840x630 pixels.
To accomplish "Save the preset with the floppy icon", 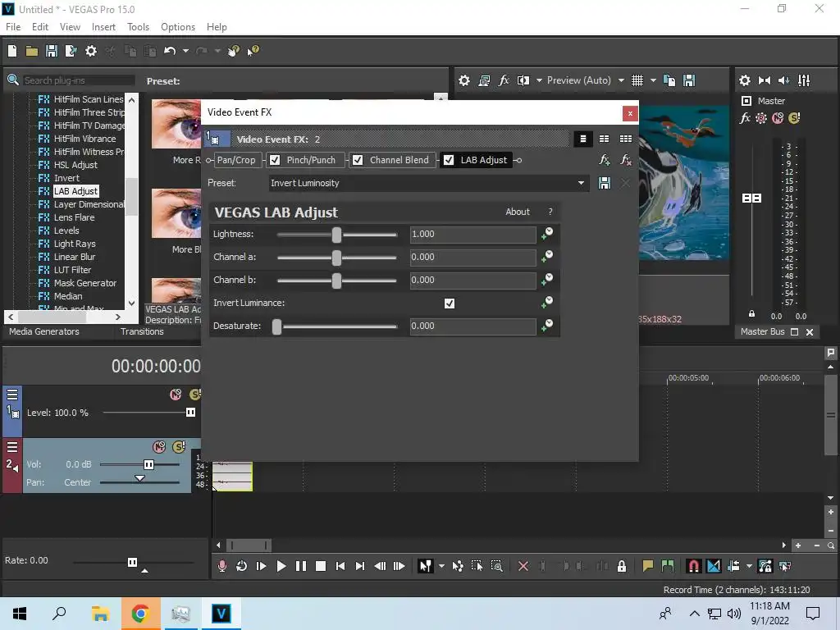I will [x=605, y=183].
